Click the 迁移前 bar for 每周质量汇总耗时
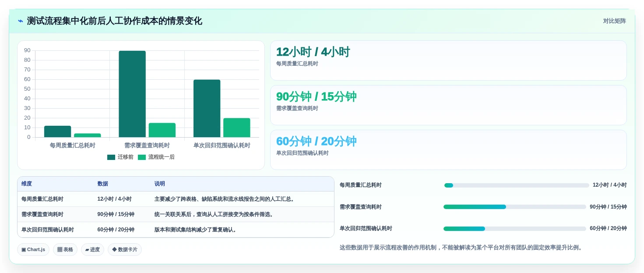 coord(57,131)
